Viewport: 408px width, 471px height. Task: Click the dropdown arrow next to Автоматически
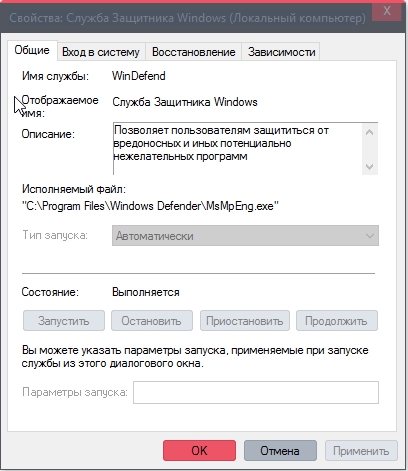(370, 236)
